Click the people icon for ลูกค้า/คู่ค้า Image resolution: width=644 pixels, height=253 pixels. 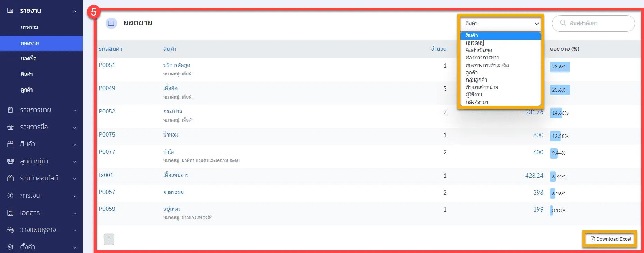[x=10, y=161]
